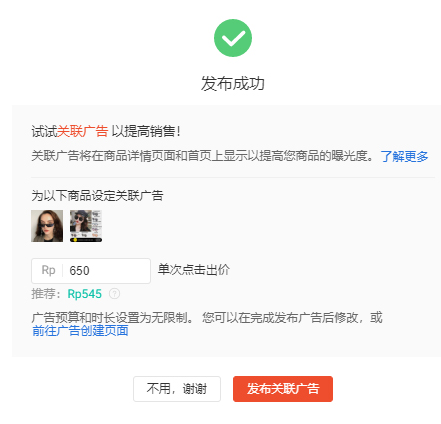Click the 为以下商品设定关联广告 heading

[x=97, y=196]
